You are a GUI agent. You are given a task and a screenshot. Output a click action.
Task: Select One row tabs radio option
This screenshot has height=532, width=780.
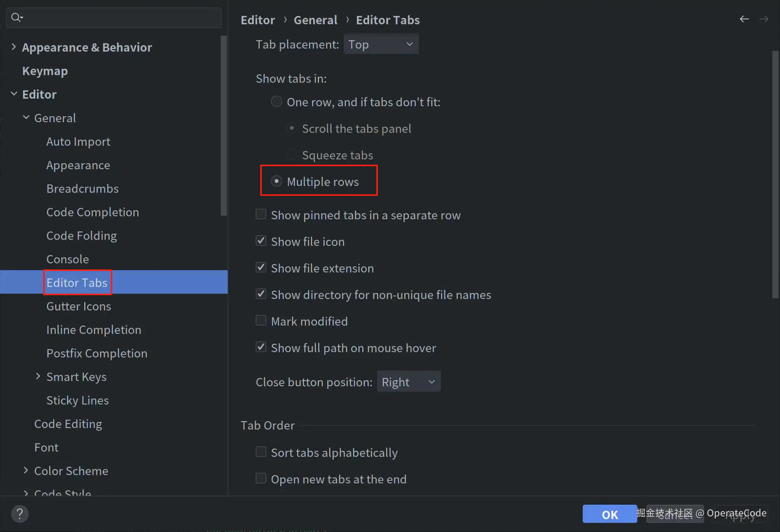pos(277,102)
